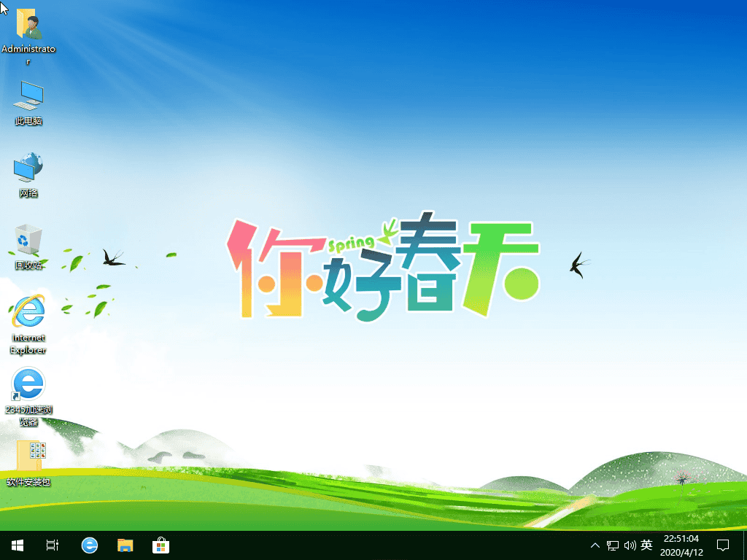
Task: Select the 2345加速浏览器 shortcut icon
Action: [x=28, y=397]
